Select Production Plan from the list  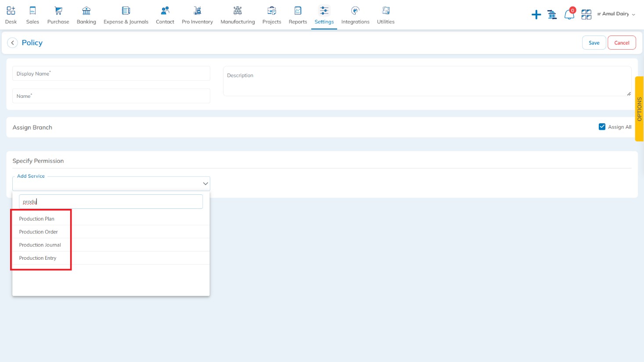point(111,219)
